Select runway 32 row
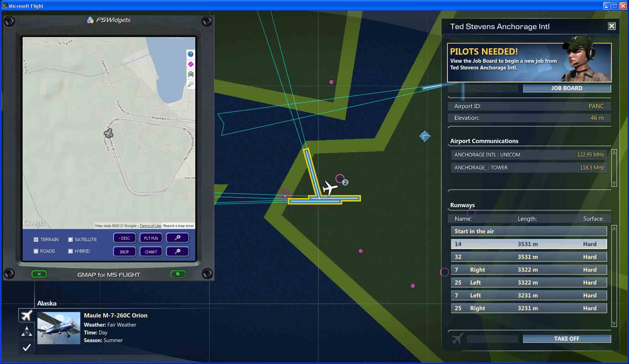Viewport: 629px width, 364px height. click(529, 257)
